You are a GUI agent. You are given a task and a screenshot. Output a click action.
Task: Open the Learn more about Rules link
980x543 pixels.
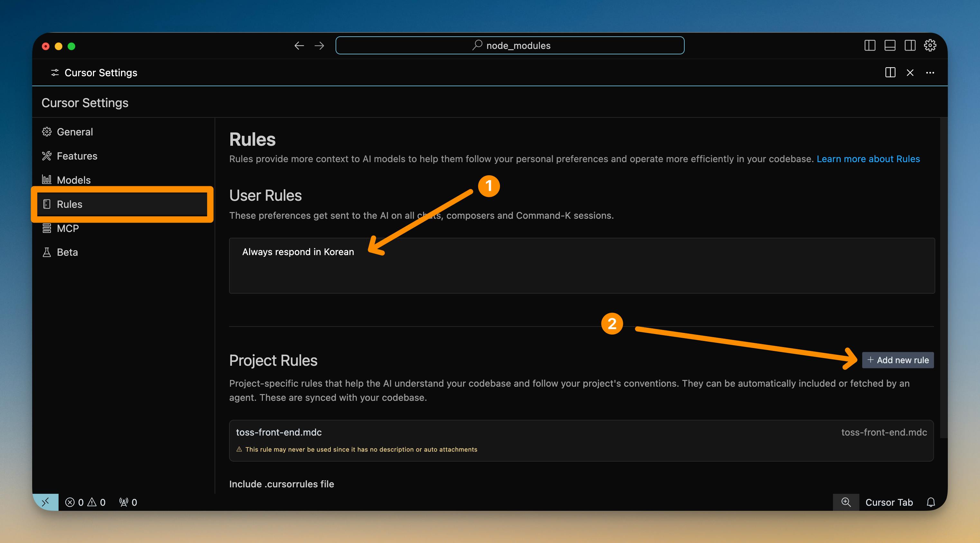coord(868,159)
